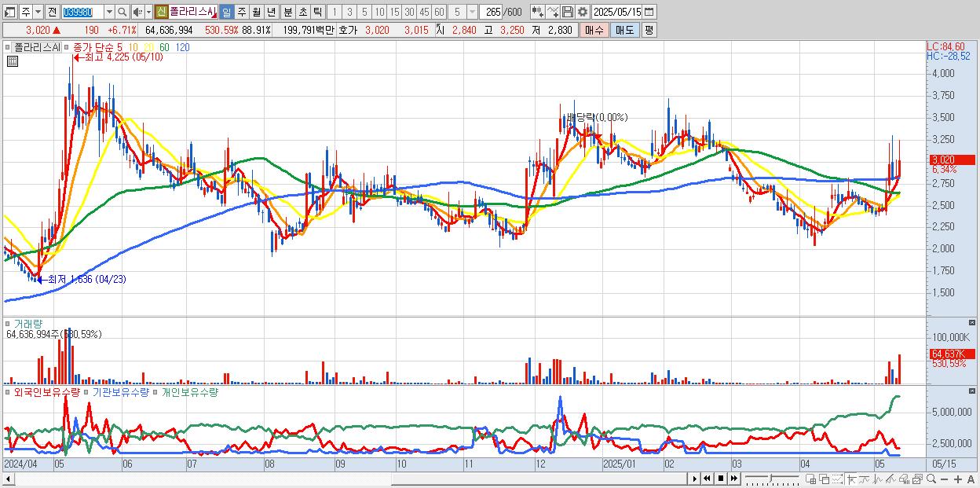
Task: Click the 매수 buy button
Action: coord(594,30)
